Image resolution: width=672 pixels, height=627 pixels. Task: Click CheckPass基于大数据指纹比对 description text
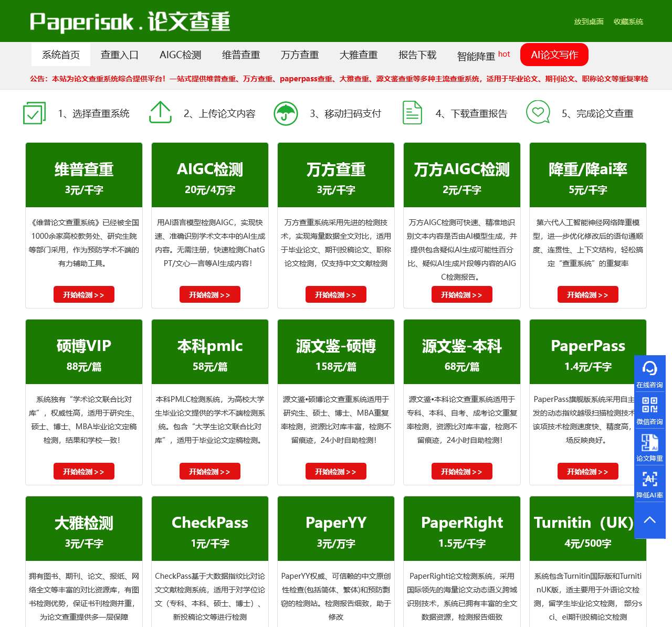point(210,597)
